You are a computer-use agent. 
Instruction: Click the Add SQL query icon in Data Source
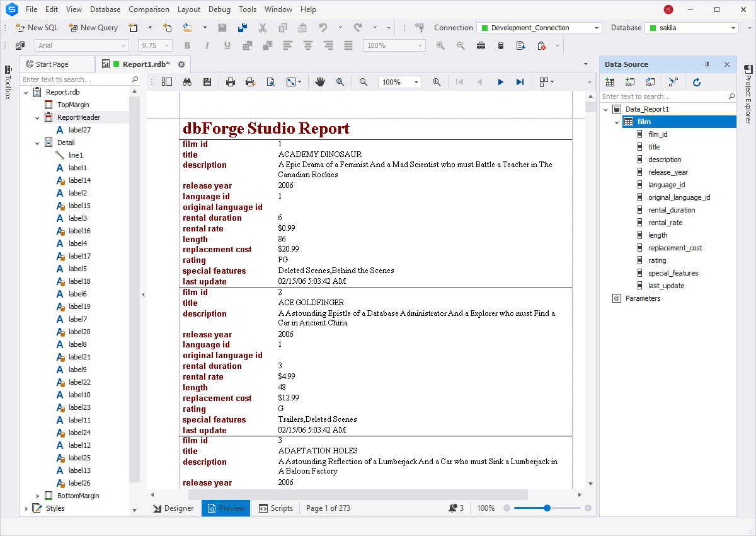click(629, 82)
